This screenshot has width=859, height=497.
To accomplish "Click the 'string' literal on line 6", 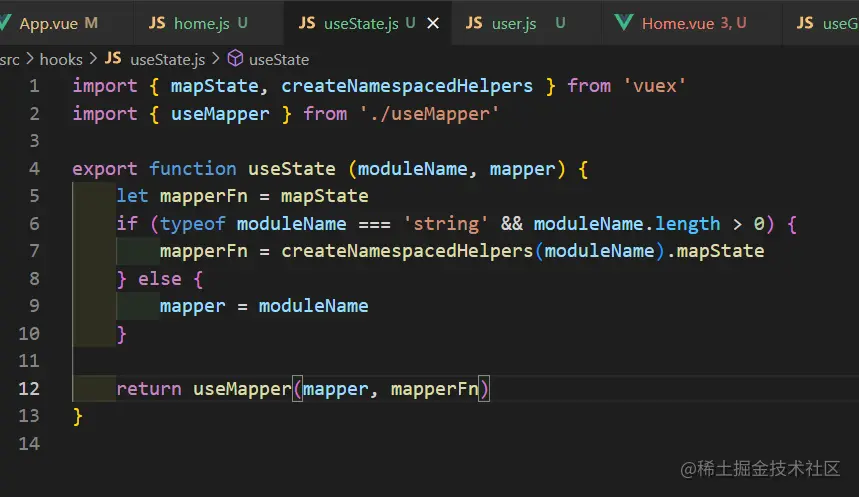I will [x=445, y=224].
